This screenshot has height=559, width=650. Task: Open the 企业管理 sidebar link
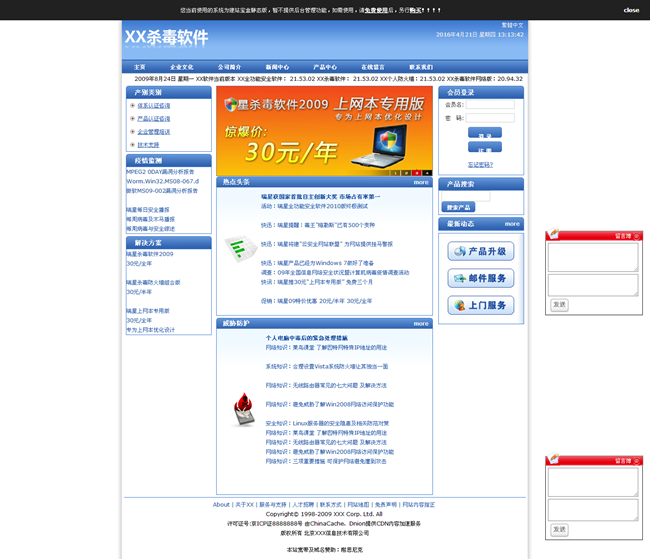click(153, 132)
